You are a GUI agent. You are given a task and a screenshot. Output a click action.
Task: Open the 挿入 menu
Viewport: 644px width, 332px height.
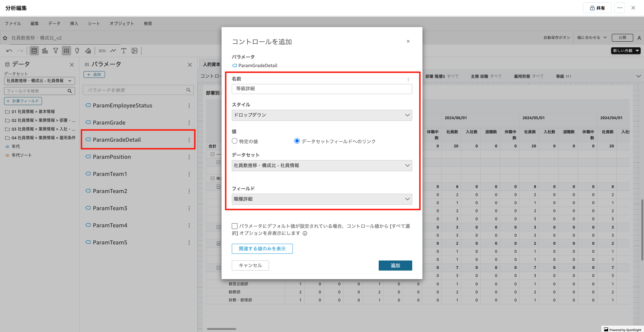74,23
